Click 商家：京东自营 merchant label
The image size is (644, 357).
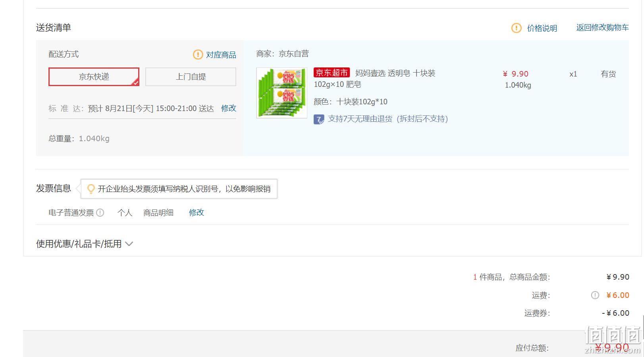pyautogui.click(x=282, y=54)
